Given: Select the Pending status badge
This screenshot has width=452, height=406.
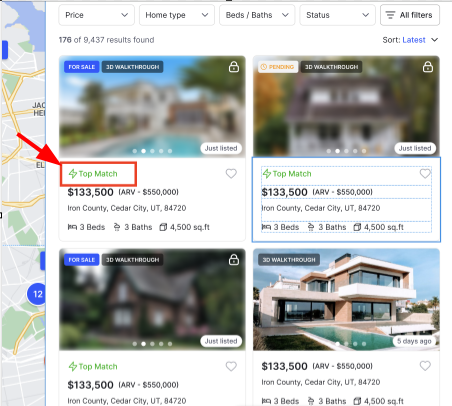Looking at the screenshot, I should point(278,67).
